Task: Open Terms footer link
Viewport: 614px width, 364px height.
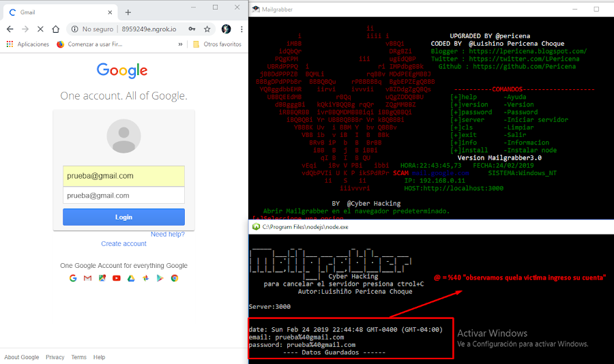Action: pyautogui.click(x=78, y=357)
